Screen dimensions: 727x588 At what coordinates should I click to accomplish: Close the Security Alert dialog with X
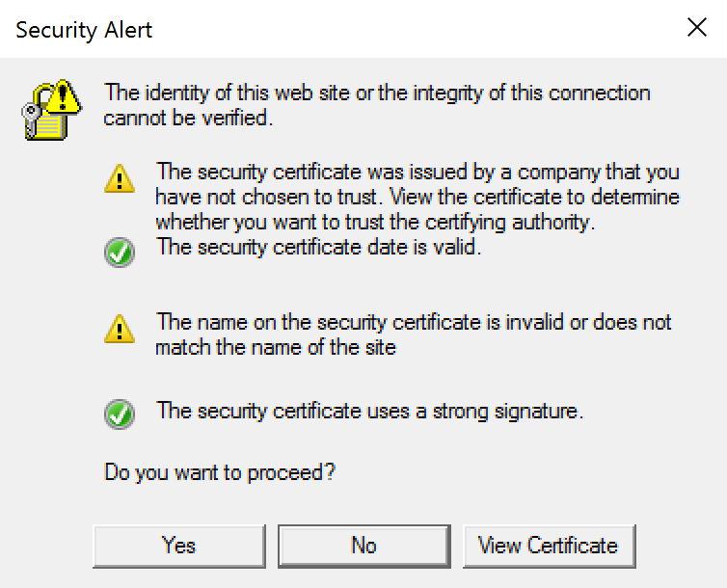pos(697,27)
